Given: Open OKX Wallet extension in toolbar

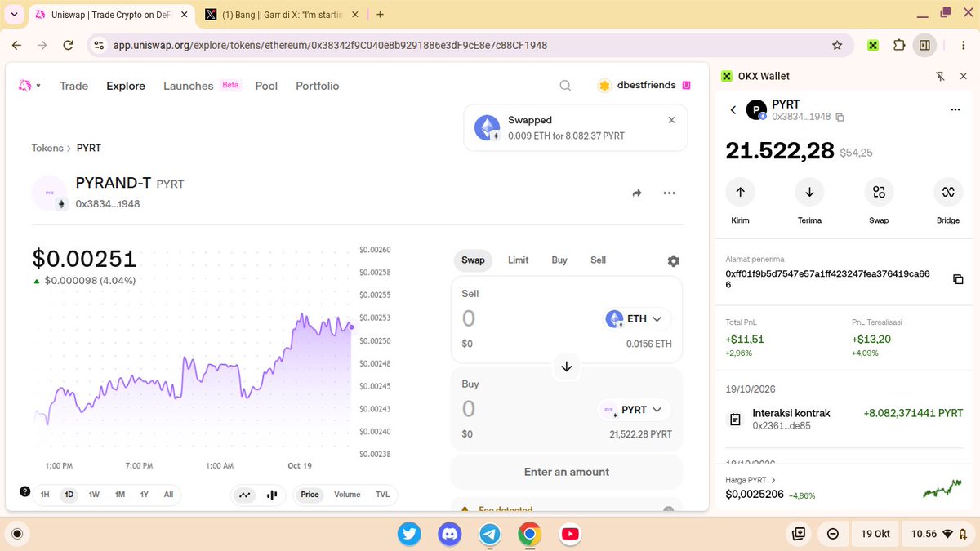Looking at the screenshot, I should pos(873,45).
